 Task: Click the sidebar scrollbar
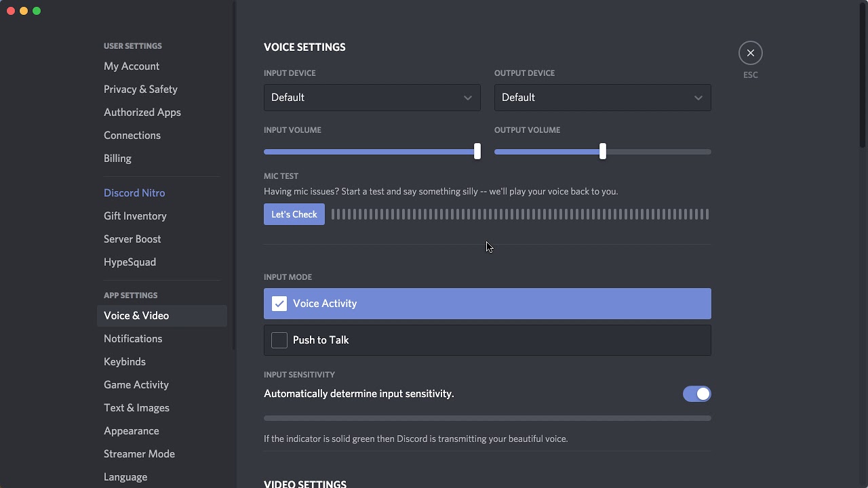click(234, 176)
